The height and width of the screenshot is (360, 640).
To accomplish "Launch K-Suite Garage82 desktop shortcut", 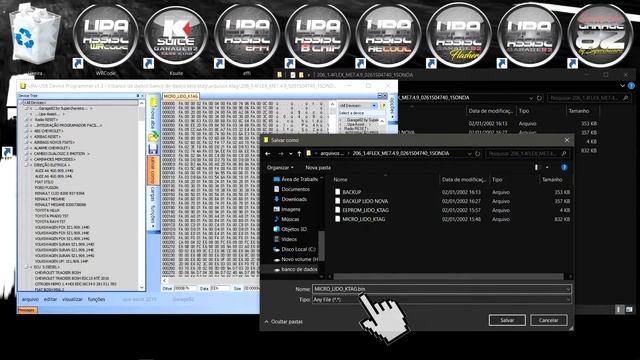I will 176,36.
